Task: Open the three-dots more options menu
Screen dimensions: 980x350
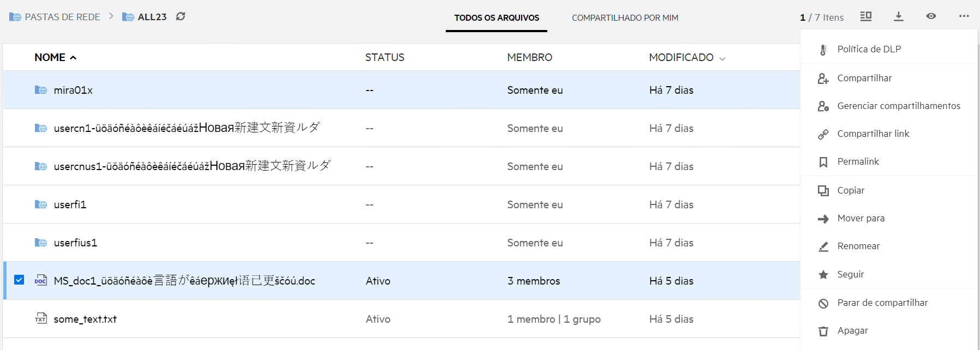Action: coord(964,16)
